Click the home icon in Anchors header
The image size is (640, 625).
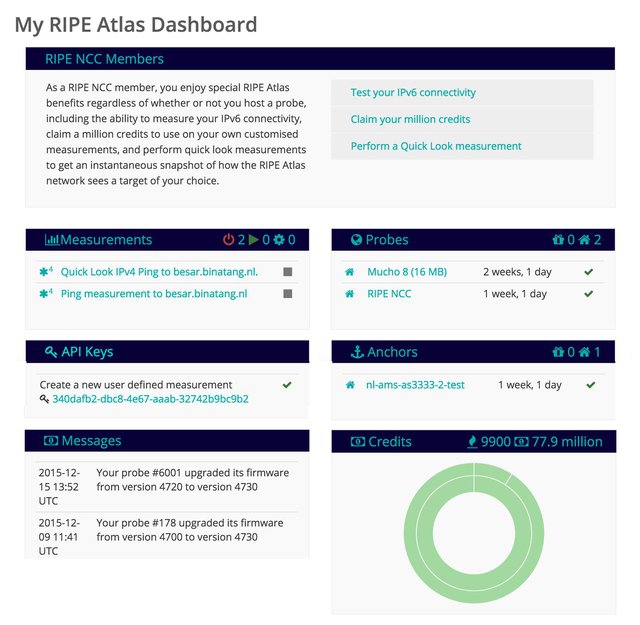point(584,351)
